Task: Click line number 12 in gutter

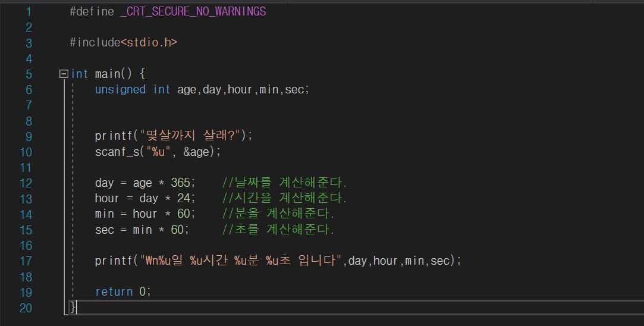Action: [26, 183]
